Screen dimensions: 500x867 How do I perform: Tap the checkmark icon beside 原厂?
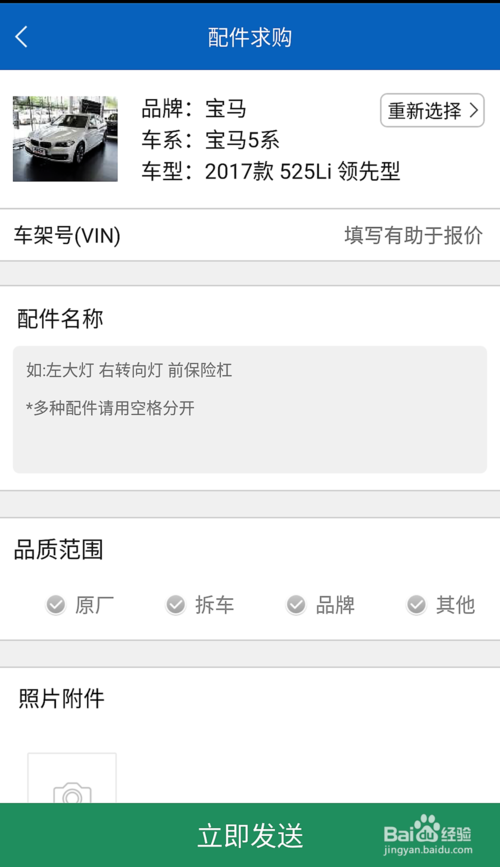55,605
